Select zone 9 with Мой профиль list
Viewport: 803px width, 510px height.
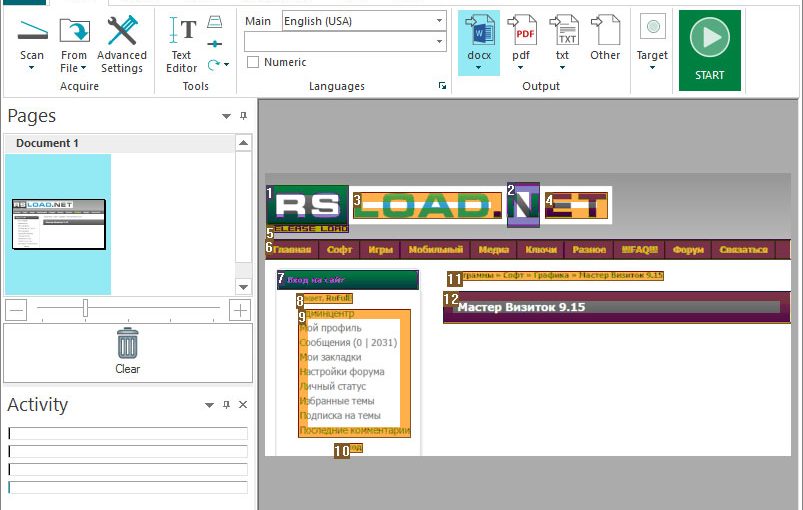354,373
